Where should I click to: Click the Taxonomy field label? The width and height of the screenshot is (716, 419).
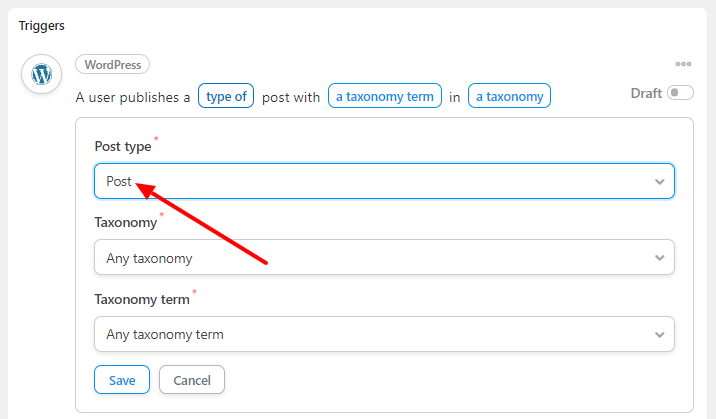126,222
